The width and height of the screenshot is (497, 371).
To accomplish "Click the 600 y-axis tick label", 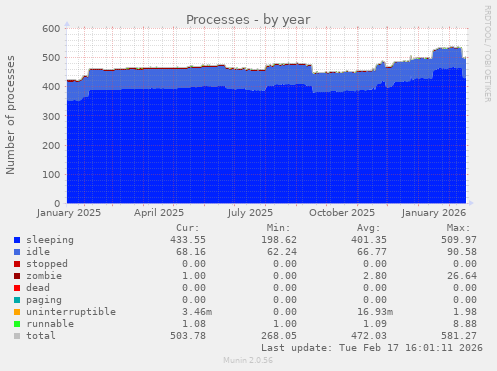I will (51, 29).
